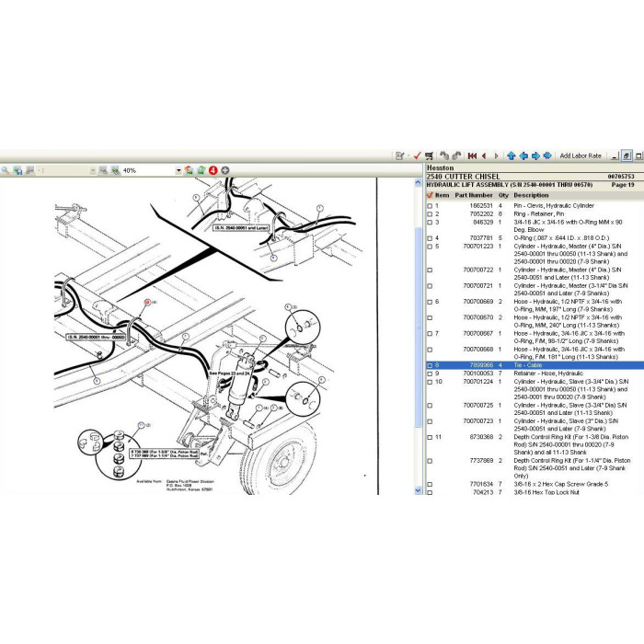Open the small dropdown arrow beside notes icon
644x644 pixels.
(x=408, y=155)
